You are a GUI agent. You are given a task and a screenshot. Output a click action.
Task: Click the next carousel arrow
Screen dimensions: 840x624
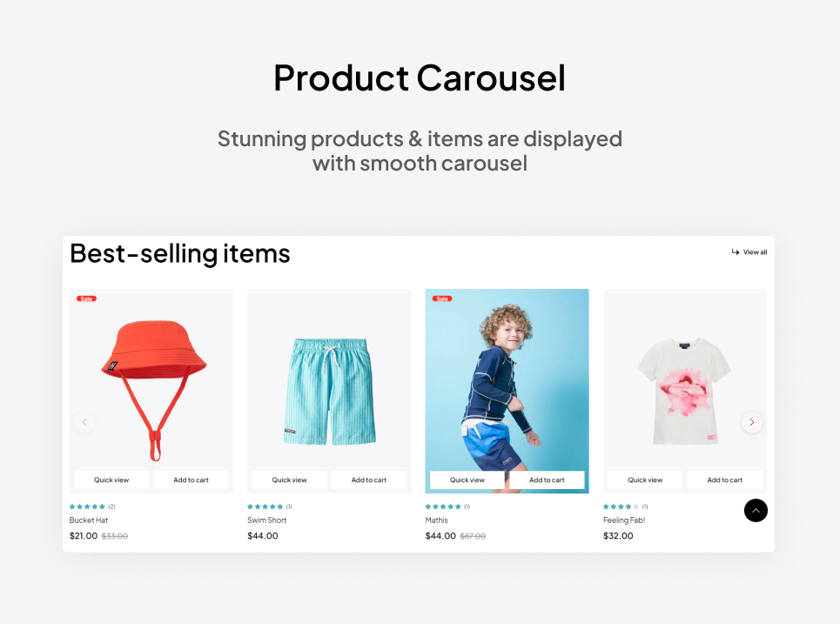click(751, 422)
